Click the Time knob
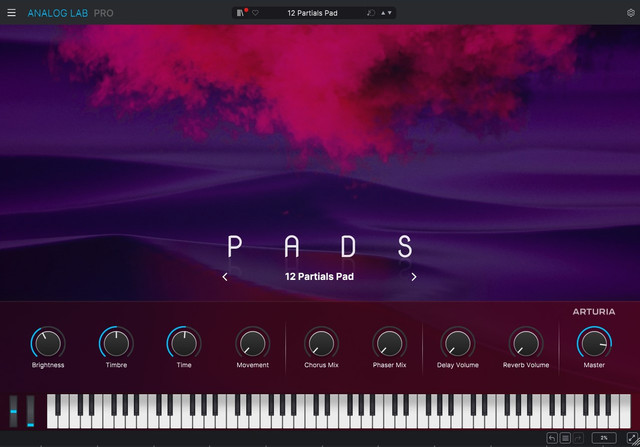This screenshot has height=447, width=640. point(184,343)
